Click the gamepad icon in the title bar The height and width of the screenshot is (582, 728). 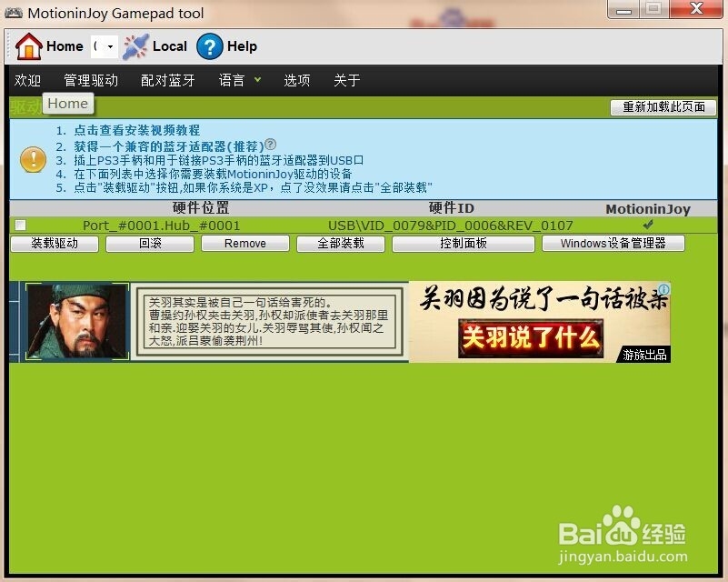coord(14,13)
